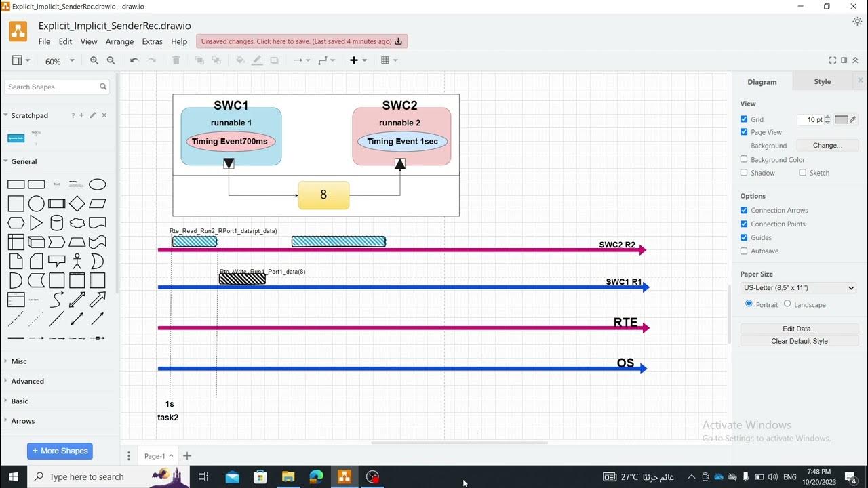Click the More Shapes button

click(x=60, y=451)
